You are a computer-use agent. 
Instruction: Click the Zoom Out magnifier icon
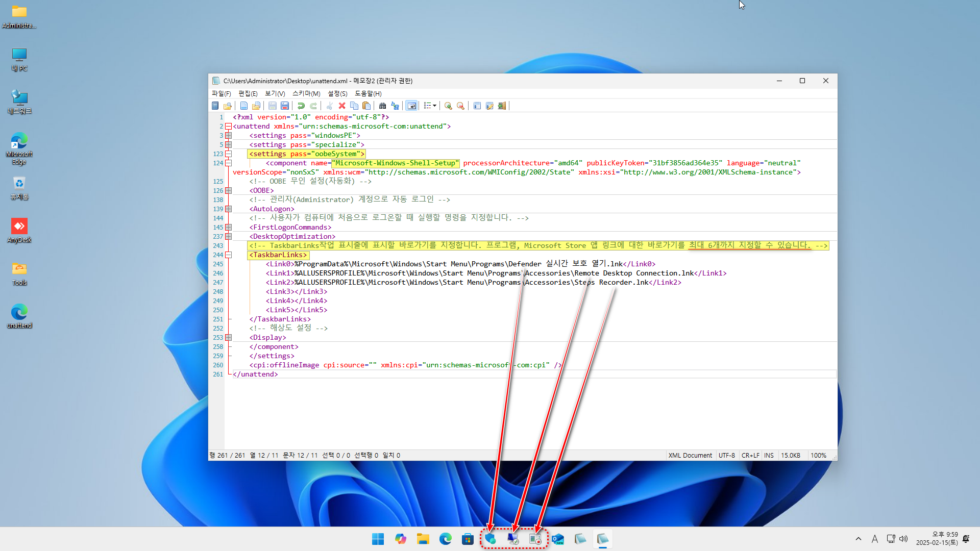460,106
